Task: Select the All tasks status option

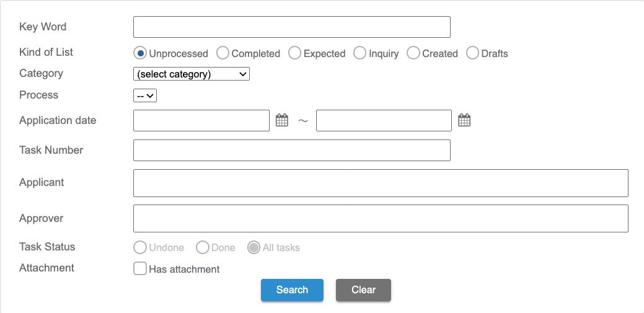Action: pos(254,248)
